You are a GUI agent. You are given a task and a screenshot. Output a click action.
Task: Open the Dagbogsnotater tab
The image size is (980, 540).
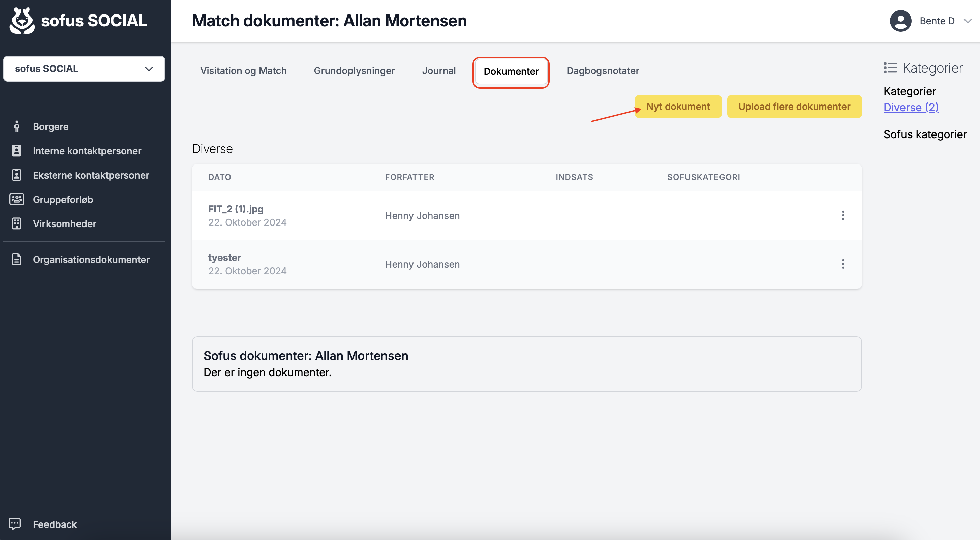(x=602, y=71)
